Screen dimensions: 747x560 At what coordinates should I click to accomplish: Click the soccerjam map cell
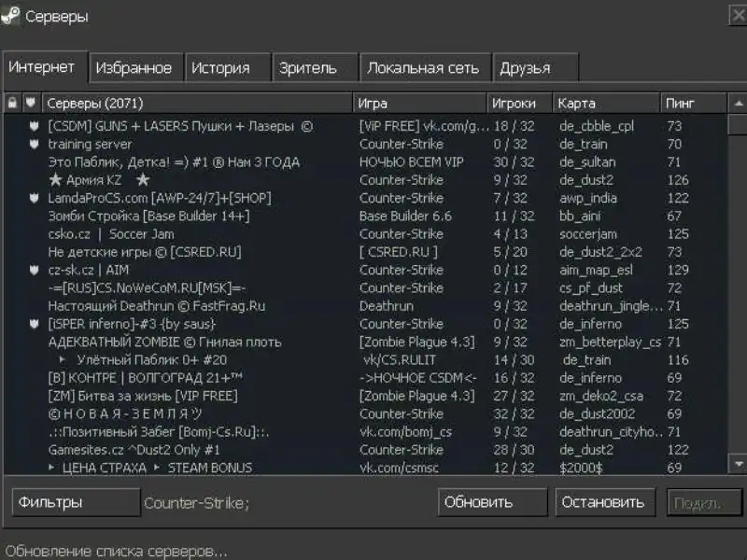(588, 235)
